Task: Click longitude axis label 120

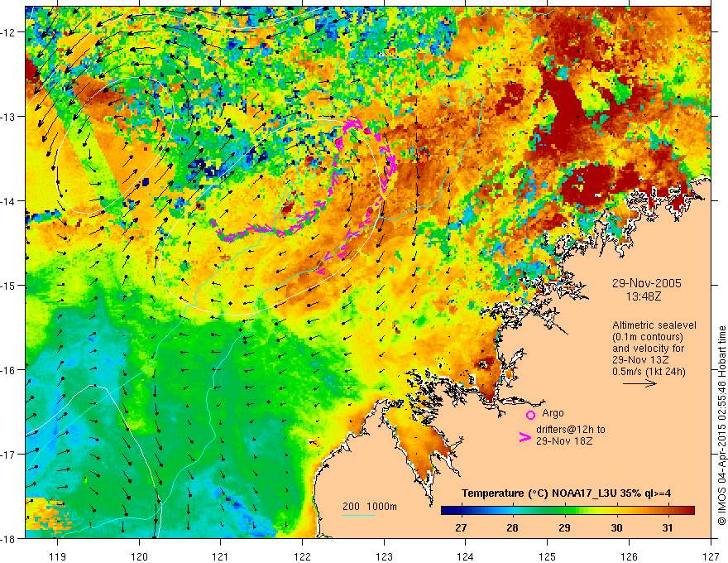Action: pos(139,556)
